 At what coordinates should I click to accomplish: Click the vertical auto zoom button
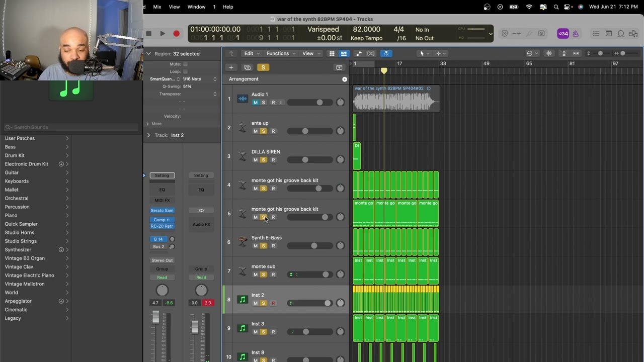[563, 53]
